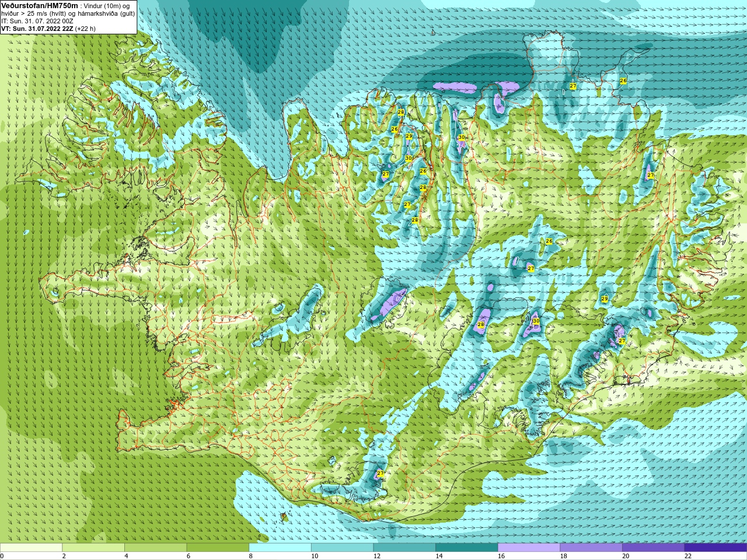Pick the legend swatch between 20 and 22

coord(653,547)
